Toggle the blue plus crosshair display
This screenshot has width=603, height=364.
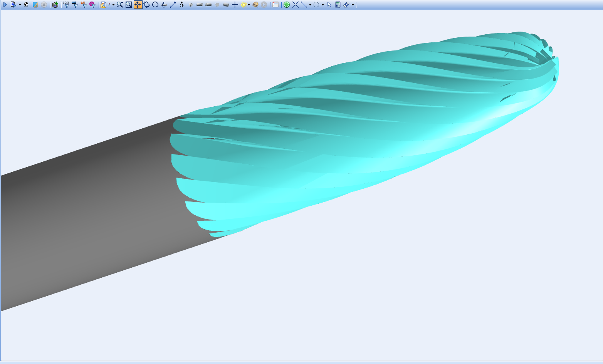pyautogui.click(x=235, y=5)
